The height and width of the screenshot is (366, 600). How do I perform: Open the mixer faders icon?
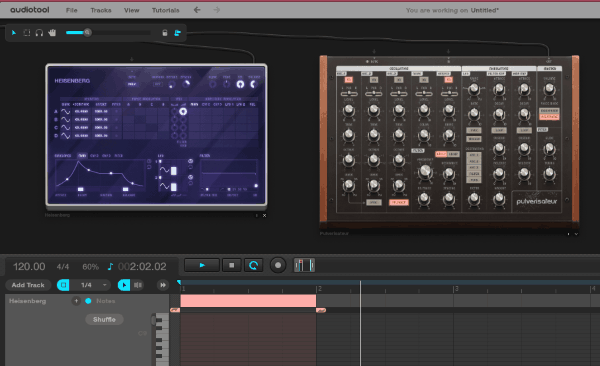[304, 265]
